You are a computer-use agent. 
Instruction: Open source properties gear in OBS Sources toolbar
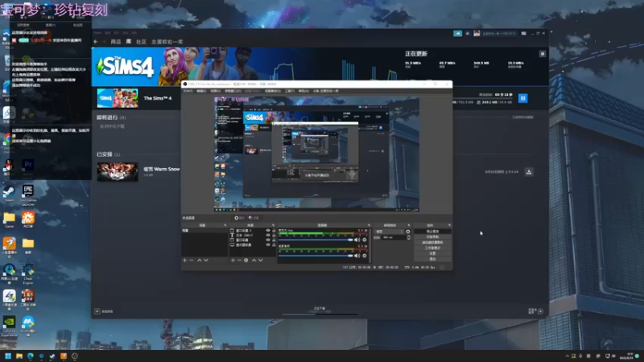pos(246,260)
